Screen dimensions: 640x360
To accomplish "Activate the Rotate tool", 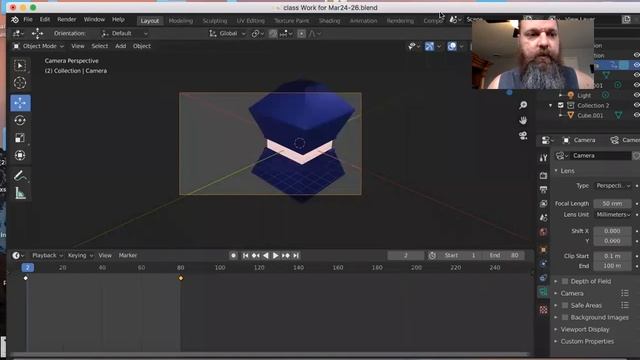I will [x=20, y=120].
